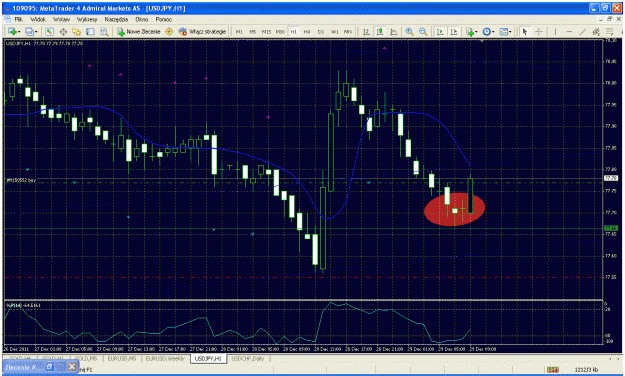The image size is (625, 376).
Task: Select the equidistant channel tool
Action: pos(596,31)
